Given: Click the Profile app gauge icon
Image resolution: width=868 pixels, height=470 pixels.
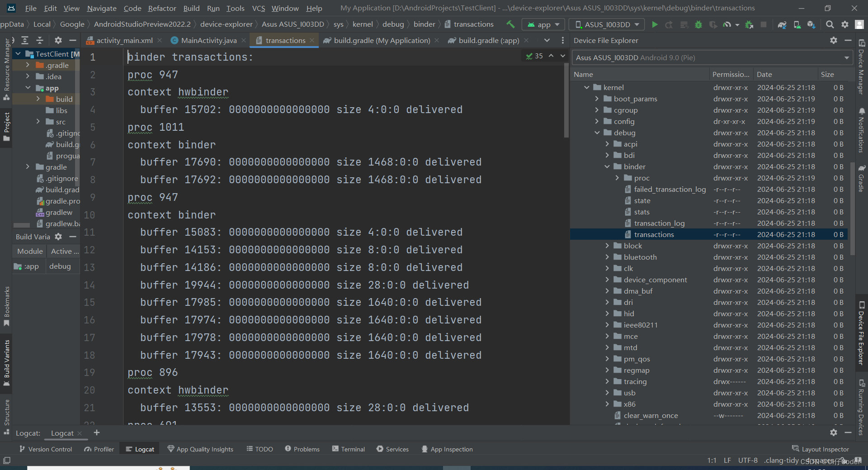Looking at the screenshot, I should [x=727, y=24].
